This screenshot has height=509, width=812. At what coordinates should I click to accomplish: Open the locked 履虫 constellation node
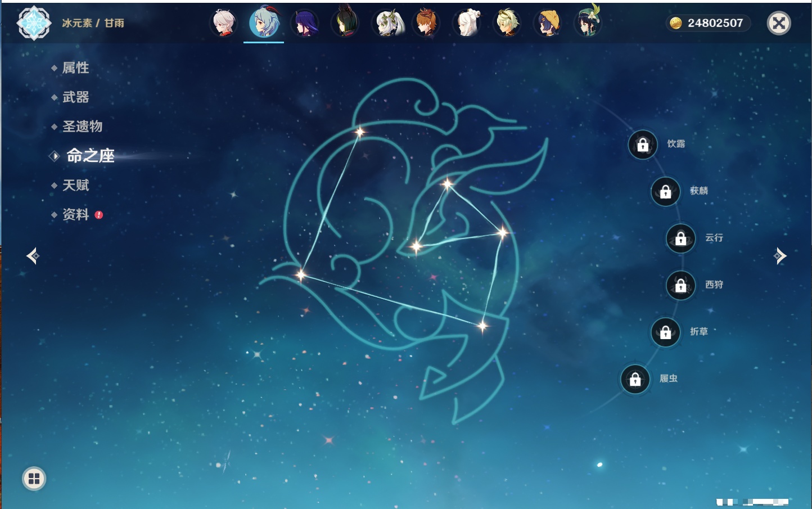click(635, 379)
